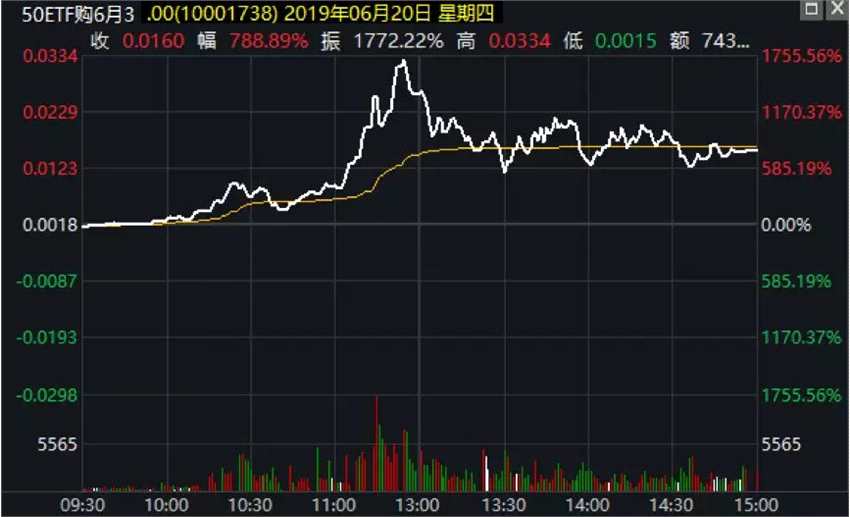Click the date 2019年06月20日
Viewport: 850px width, 517px height.
[357, 14]
